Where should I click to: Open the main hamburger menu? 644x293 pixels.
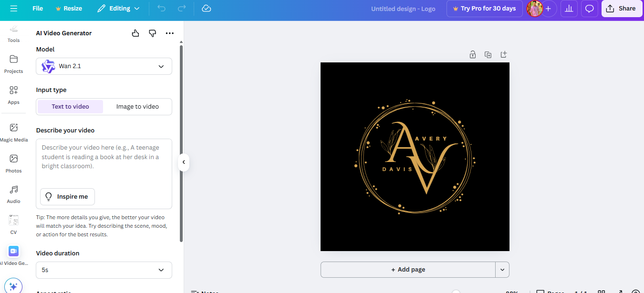[13, 8]
